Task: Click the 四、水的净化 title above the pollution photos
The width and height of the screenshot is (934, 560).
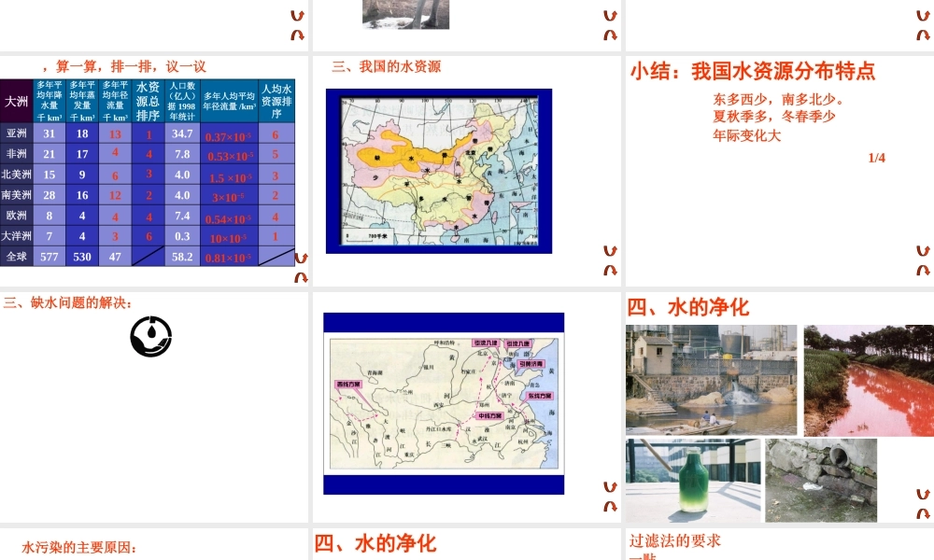Action: tap(688, 307)
